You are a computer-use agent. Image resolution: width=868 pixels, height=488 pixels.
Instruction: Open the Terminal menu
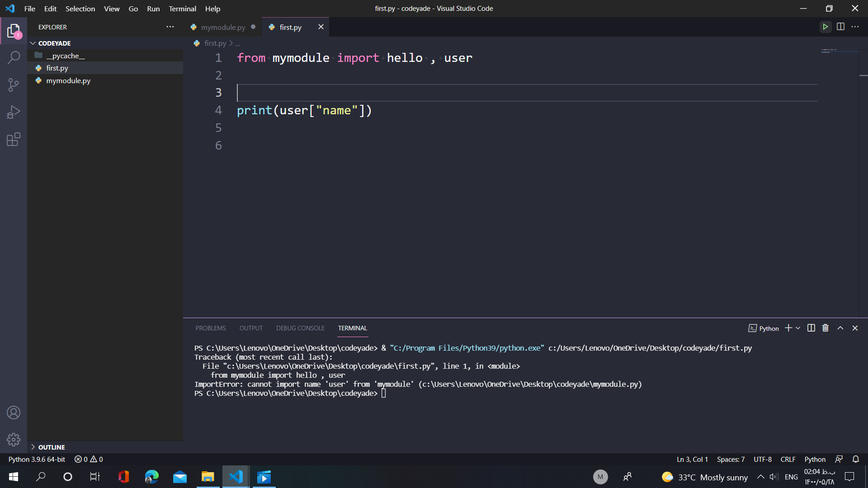182,9
